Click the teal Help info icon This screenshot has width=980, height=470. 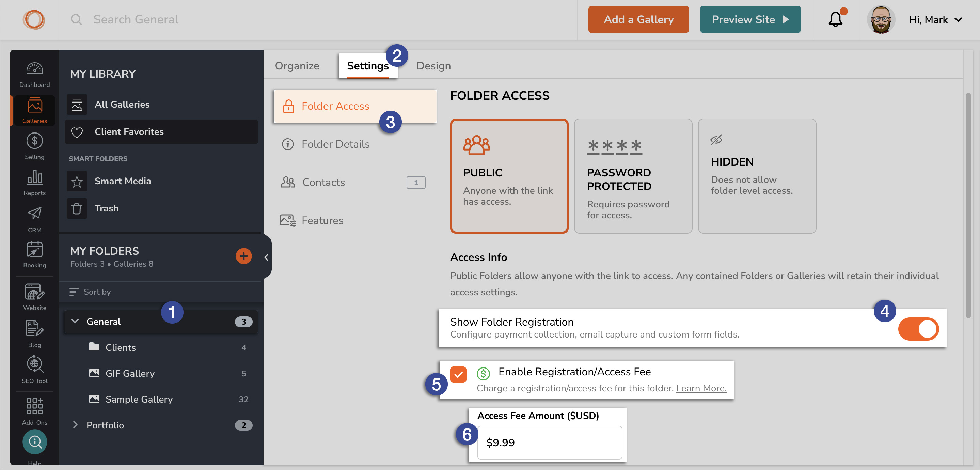click(x=35, y=442)
